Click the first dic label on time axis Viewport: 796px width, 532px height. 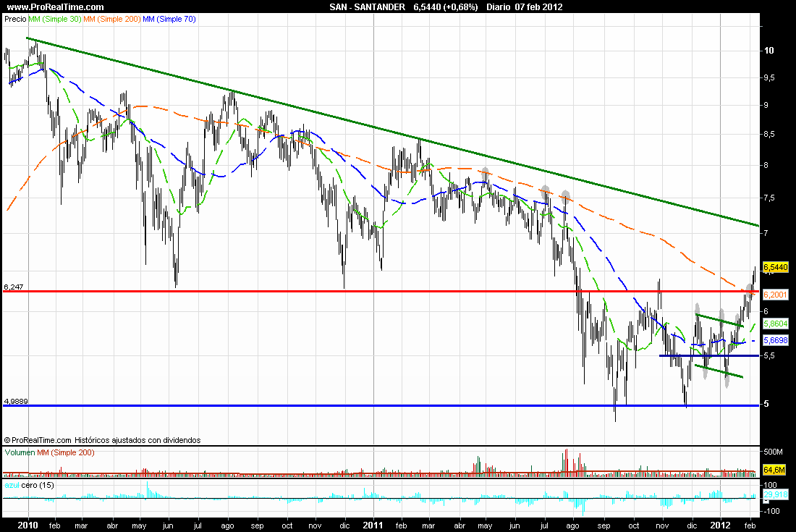(x=344, y=526)
